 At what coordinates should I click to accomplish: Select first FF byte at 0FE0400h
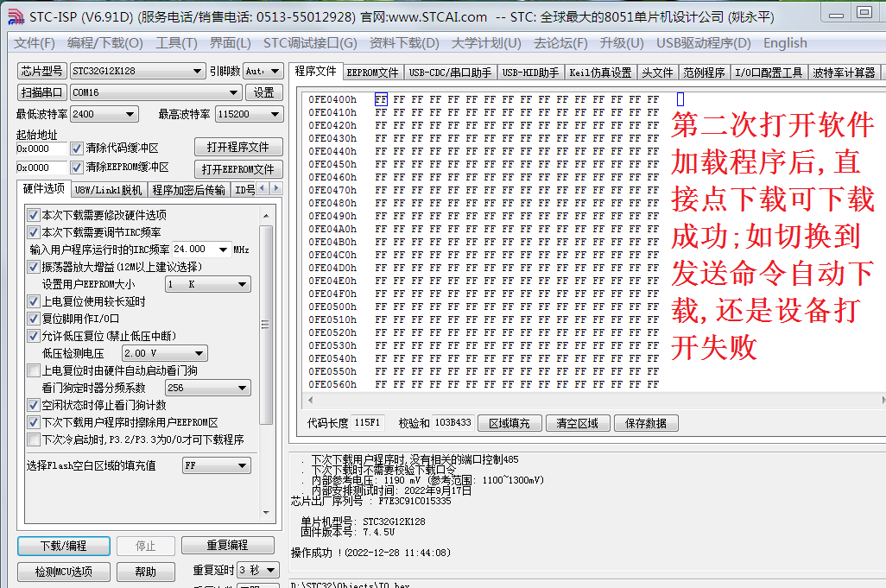[x=381, y=99]
